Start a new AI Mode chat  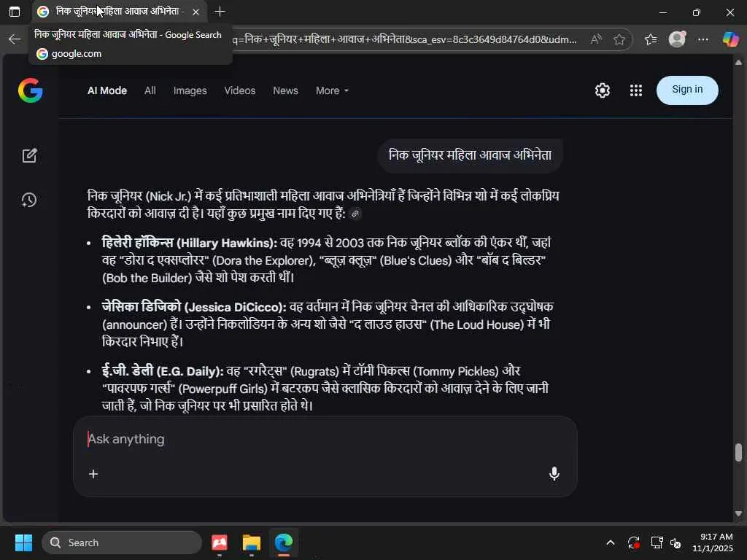point(29,156)
